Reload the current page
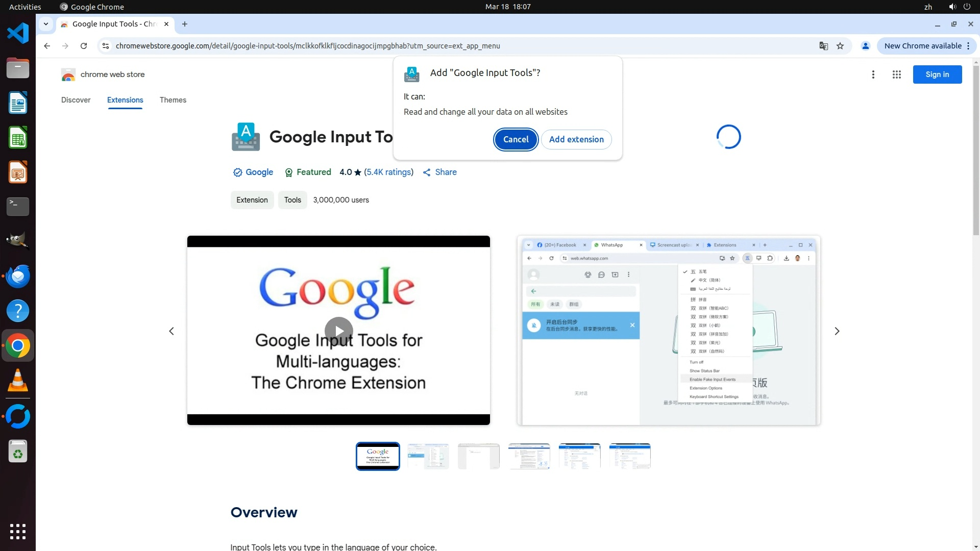980x551 pixels. (84, 46)
